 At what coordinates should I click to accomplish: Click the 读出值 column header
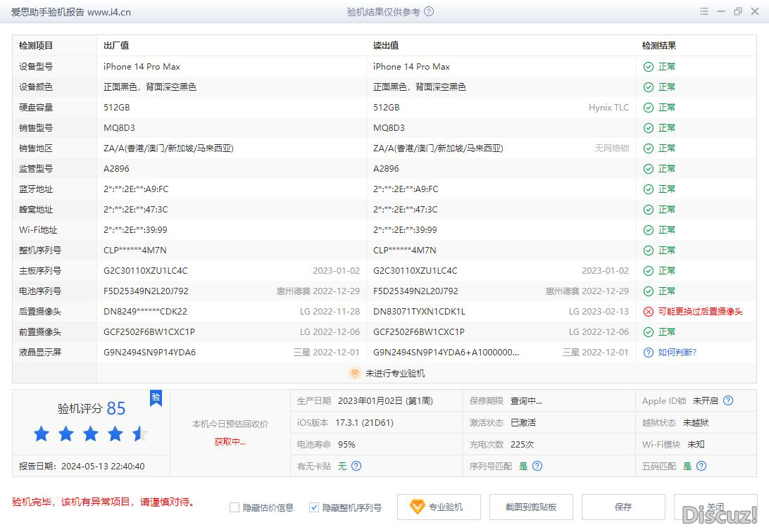[x=386, y=46]
